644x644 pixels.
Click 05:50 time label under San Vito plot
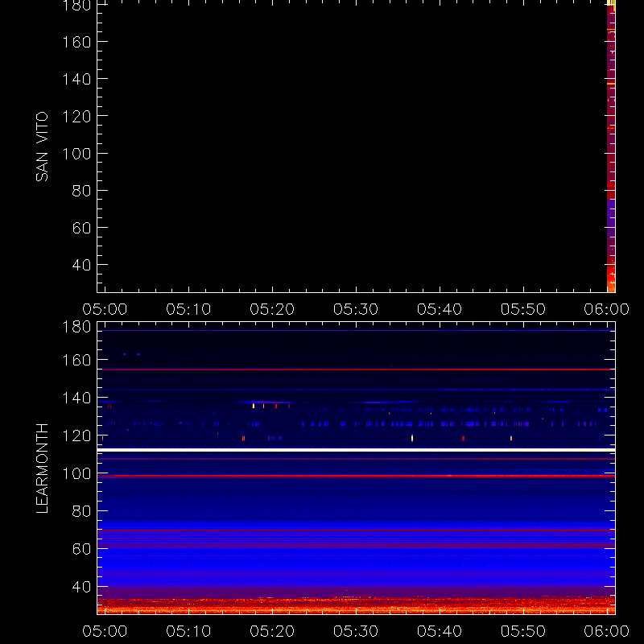(x=523, y=309)
